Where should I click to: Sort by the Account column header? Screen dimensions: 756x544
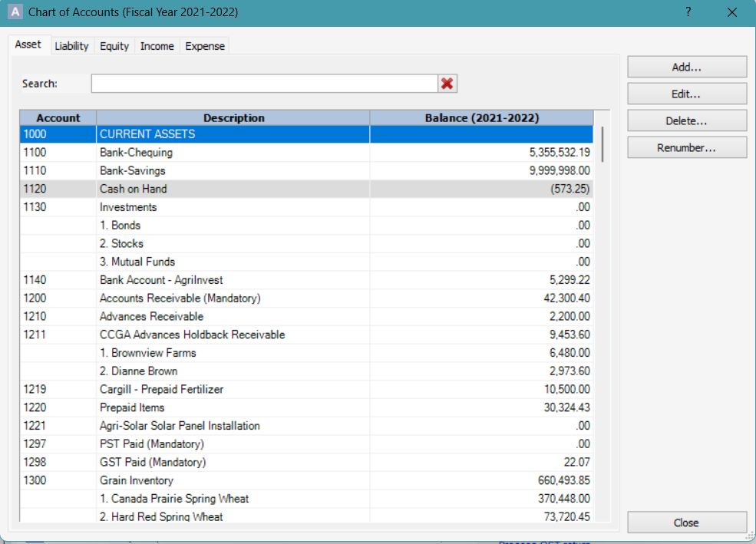(x=58, y=118)
